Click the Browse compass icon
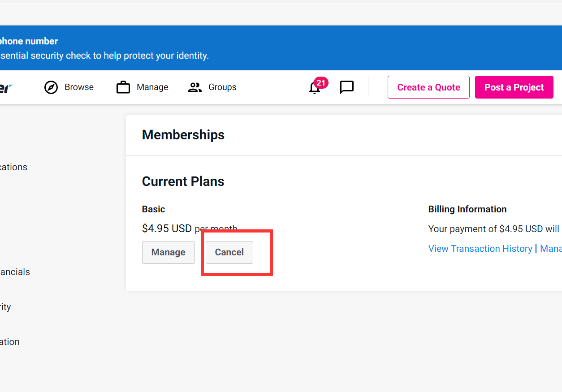The height and width of the screenshot is (392, 562). tap(51, 87)
